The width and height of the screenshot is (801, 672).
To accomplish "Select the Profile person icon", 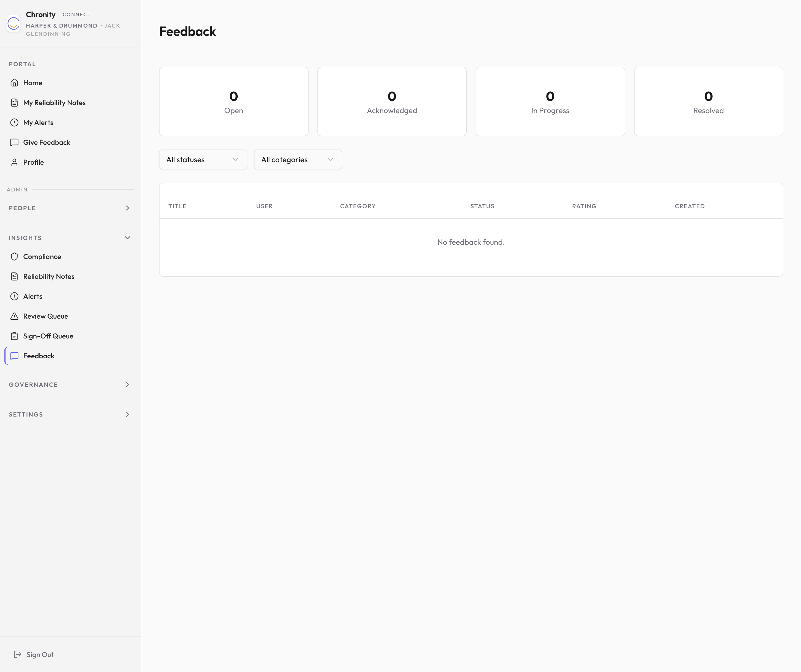I will pyautogui.click(x=15, y=162).
